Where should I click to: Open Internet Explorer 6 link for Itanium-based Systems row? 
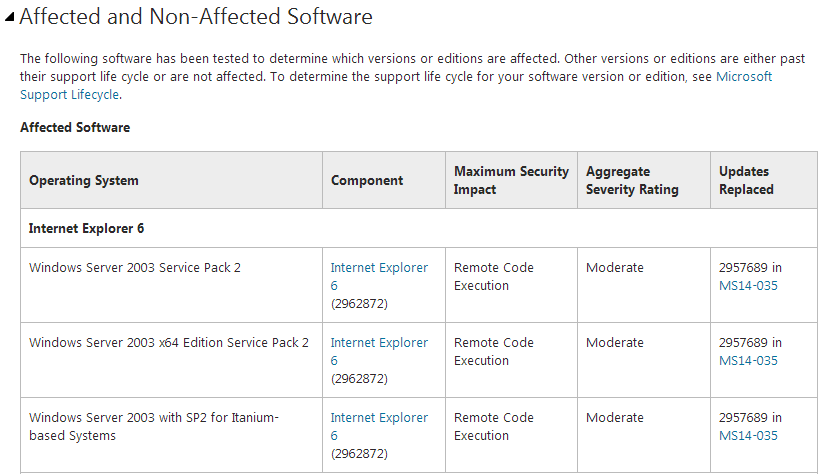click(x=379, y=418)
